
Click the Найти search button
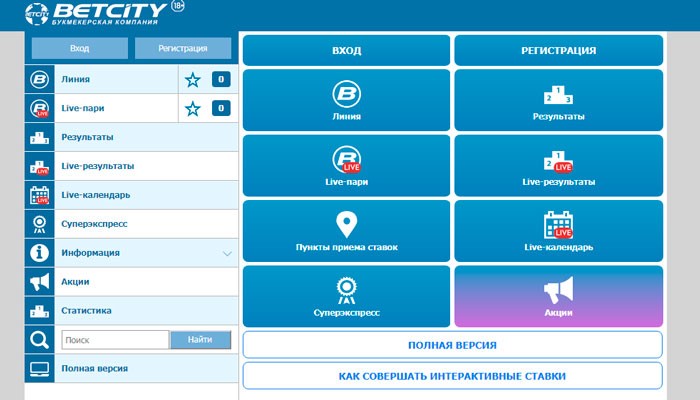[x=200, y=340]
